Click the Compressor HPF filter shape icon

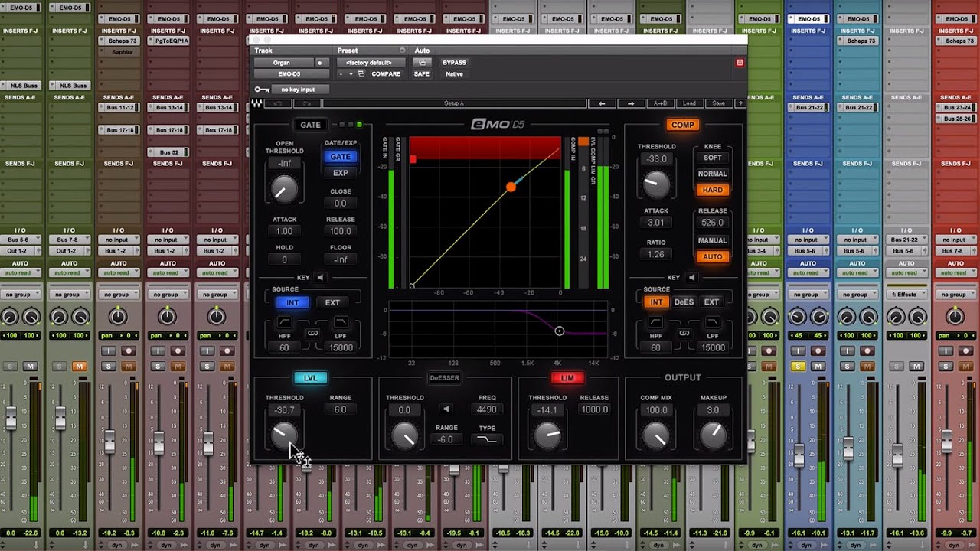655,324
